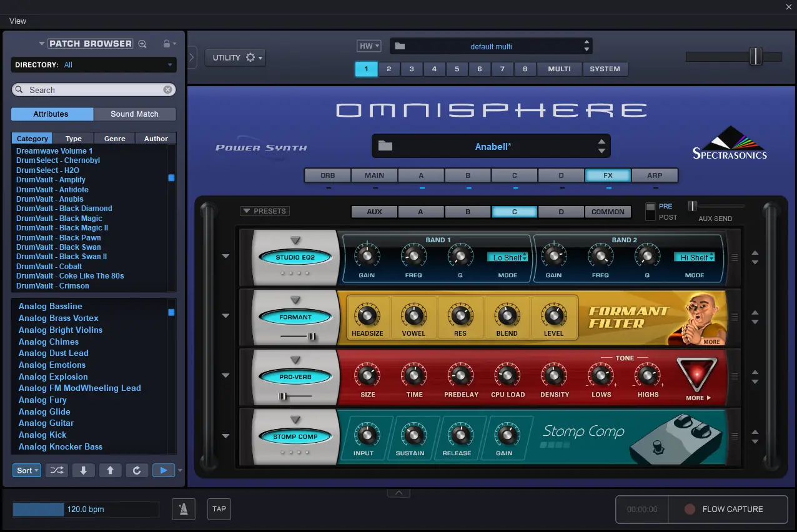Screen dimensions: 797x532
Task: Open the Sort dropdown
Action: (x=26, y=470)
